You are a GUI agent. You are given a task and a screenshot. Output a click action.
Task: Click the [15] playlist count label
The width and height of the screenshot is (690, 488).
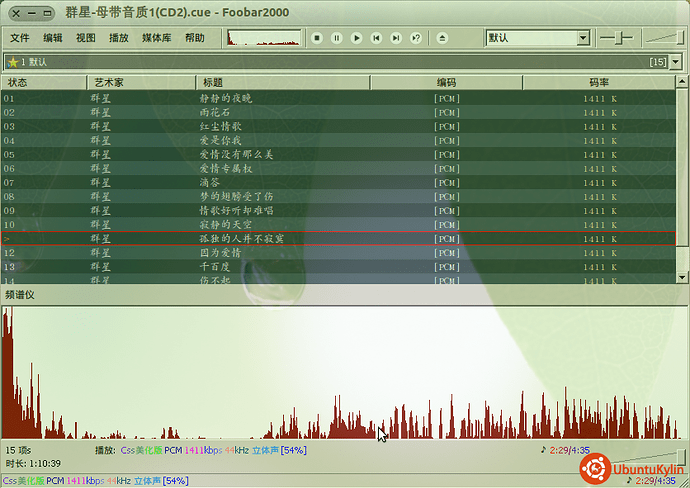tap(658, 62)
